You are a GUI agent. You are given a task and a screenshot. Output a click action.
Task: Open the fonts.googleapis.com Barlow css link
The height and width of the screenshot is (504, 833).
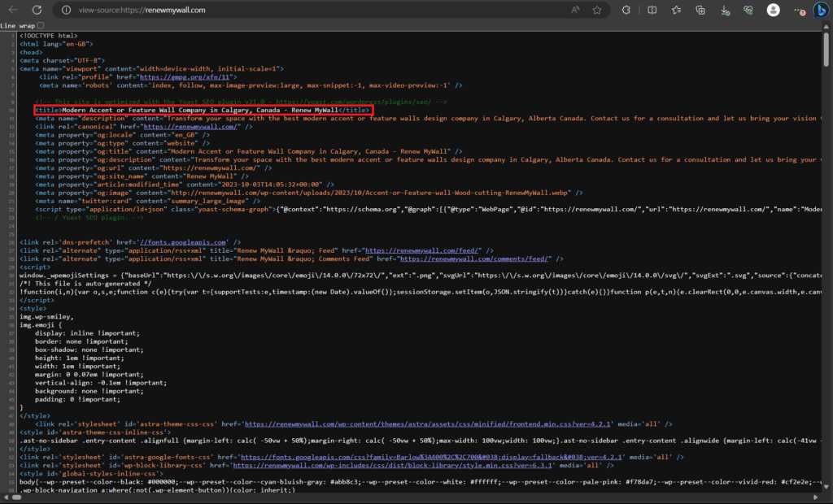coord(431,457)
